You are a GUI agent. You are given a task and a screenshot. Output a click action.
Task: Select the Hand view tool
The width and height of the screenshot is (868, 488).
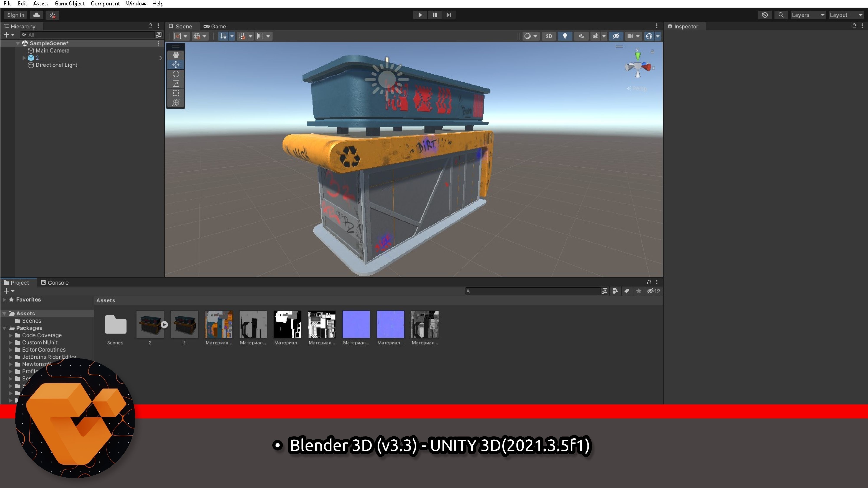pyautogui.click(x=176, y=55)
